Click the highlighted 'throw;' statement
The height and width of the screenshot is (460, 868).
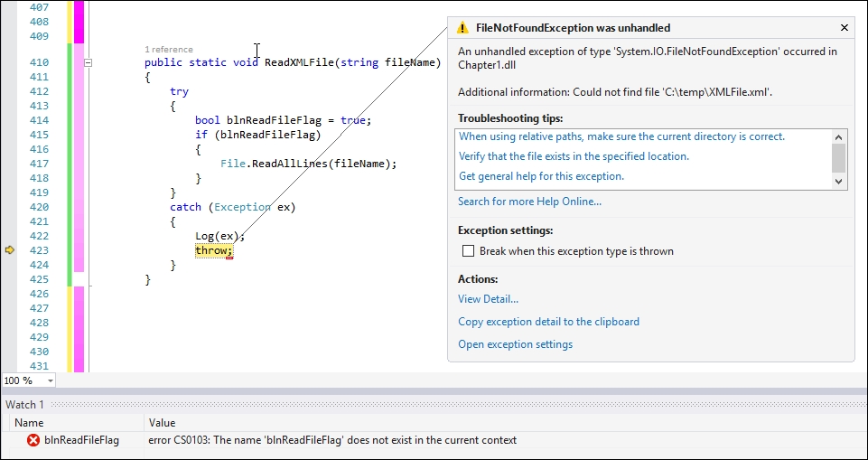click(214, 250)
